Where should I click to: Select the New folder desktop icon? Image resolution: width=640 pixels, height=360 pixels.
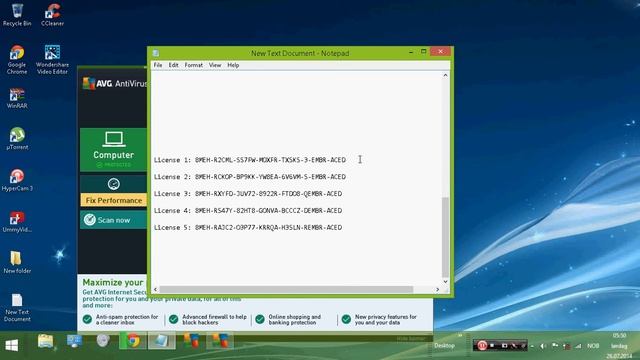(17, 262)
